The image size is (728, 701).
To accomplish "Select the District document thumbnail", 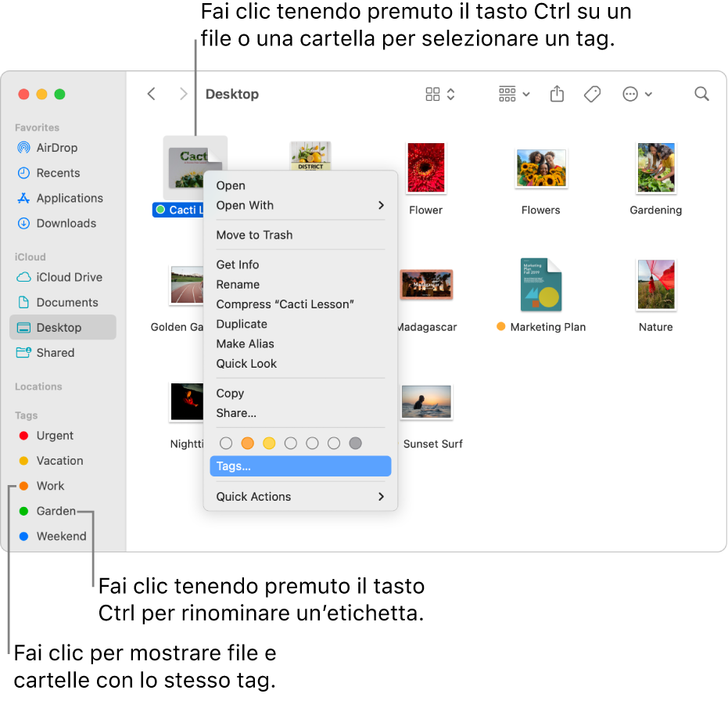I will pyautogui.click(x=310, y=156).
